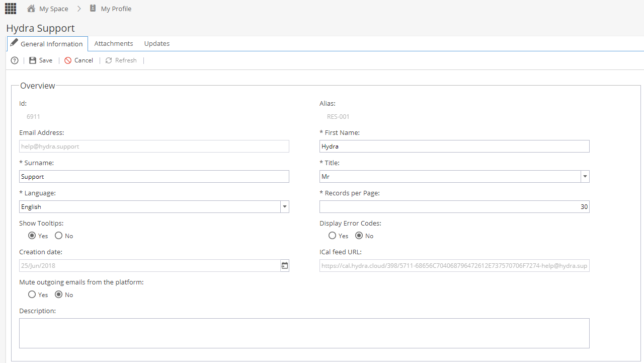Screen dimensions: 644x363
Task: Click the help question mark icon
Action: click(15, 60)
